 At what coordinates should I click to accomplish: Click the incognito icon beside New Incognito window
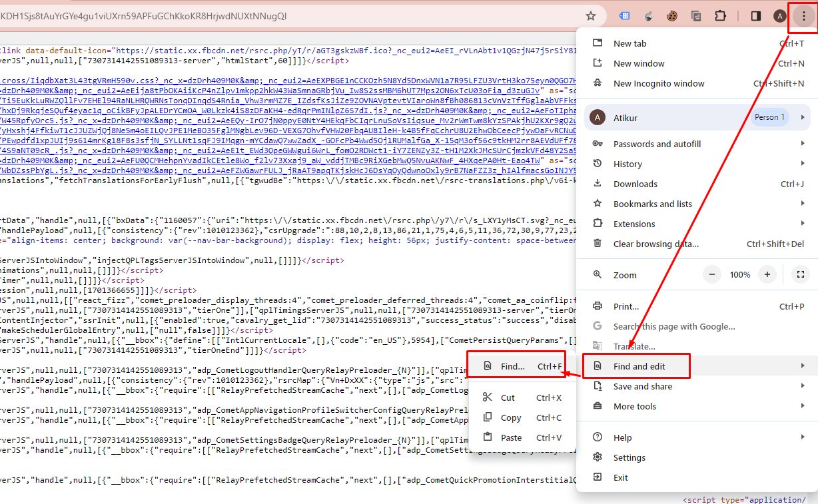click(x=598, y=83)
